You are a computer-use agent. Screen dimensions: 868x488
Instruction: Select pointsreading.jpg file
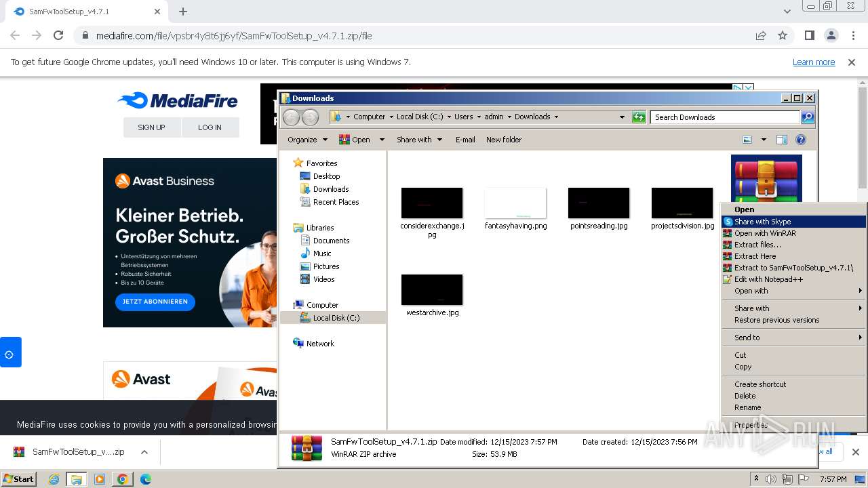(599, 209)
